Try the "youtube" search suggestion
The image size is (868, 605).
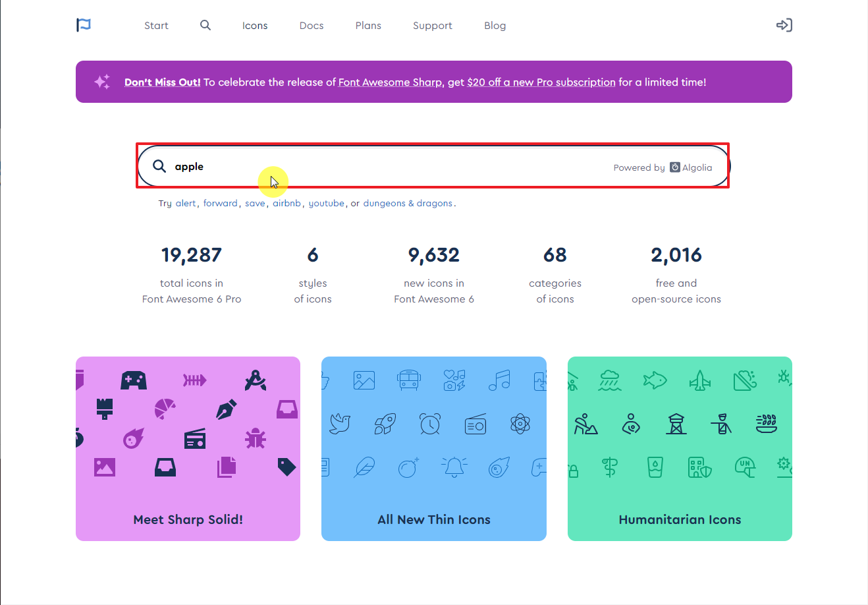(x=327, y=203)
